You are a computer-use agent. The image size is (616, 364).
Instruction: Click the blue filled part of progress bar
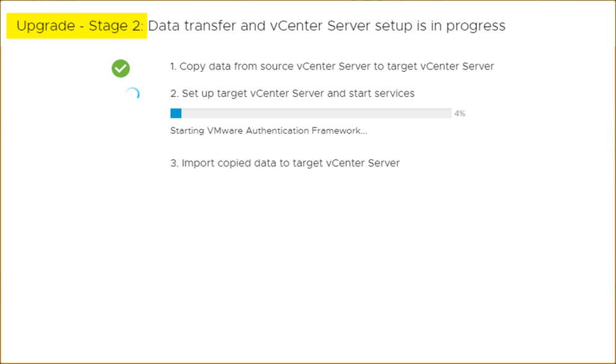pyautogui.click(x=176, y=113)
